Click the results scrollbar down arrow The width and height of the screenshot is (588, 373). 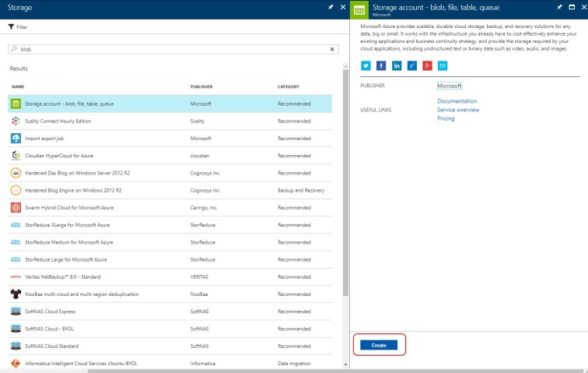(x=345, y=364)
